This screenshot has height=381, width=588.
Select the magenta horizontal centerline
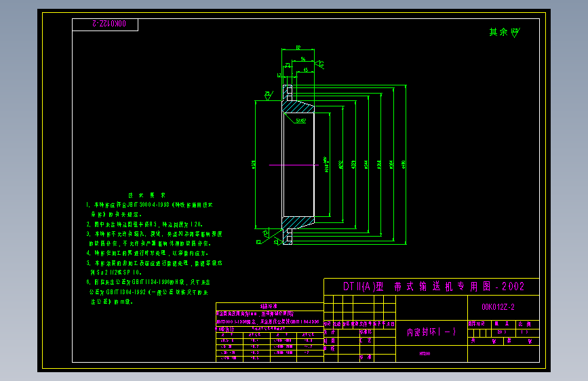tap(294, 165)
